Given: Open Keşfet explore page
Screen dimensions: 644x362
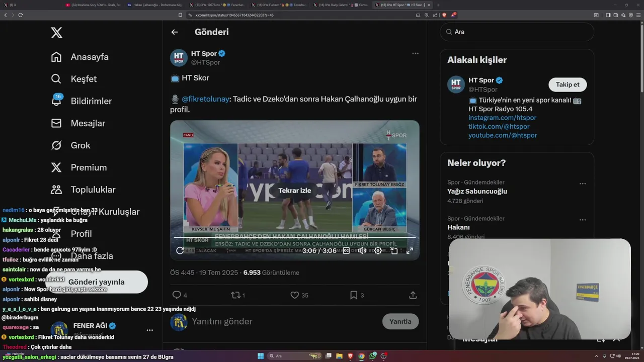Looking at the screenshot, I should [74, 79].
